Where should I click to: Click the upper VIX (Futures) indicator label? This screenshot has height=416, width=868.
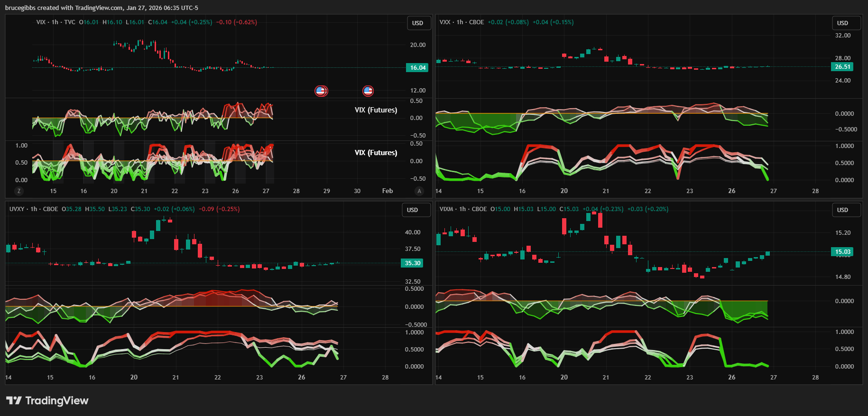pyautogui.click(x=376, y=110)
